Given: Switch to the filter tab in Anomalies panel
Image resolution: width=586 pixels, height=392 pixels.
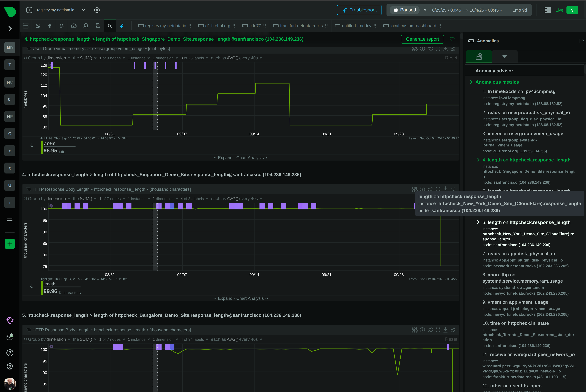Looking at the screenshot, I should (x=505, y=56).
